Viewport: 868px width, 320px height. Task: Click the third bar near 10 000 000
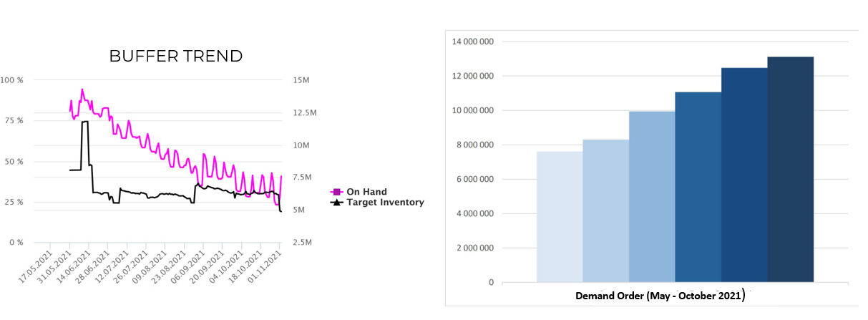click(x=652, y=196)
